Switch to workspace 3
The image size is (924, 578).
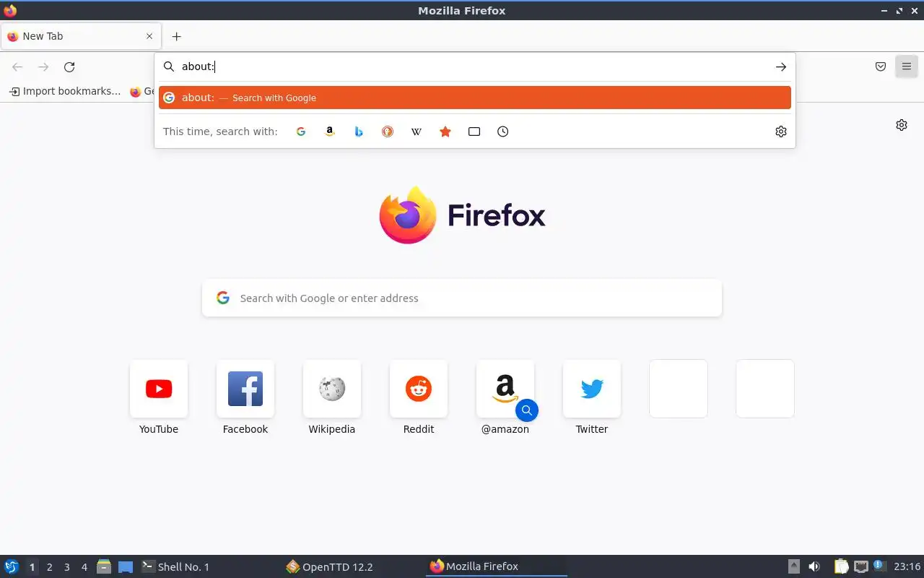point(66,567)
